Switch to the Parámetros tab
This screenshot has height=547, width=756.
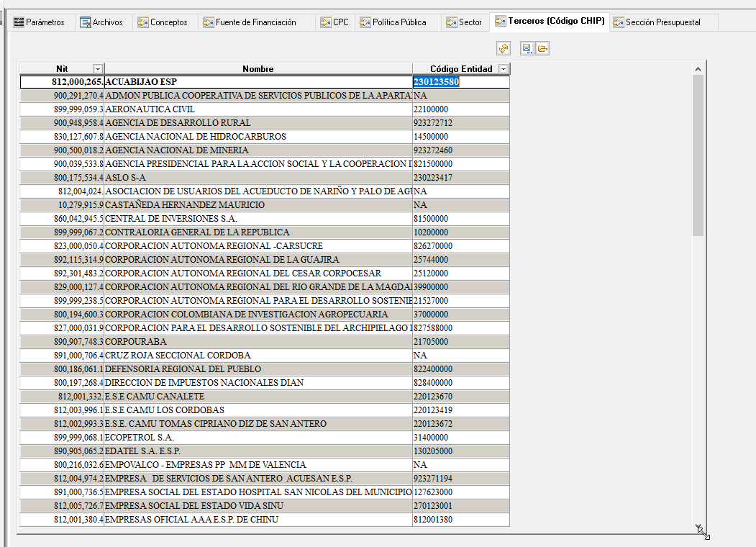40,22
